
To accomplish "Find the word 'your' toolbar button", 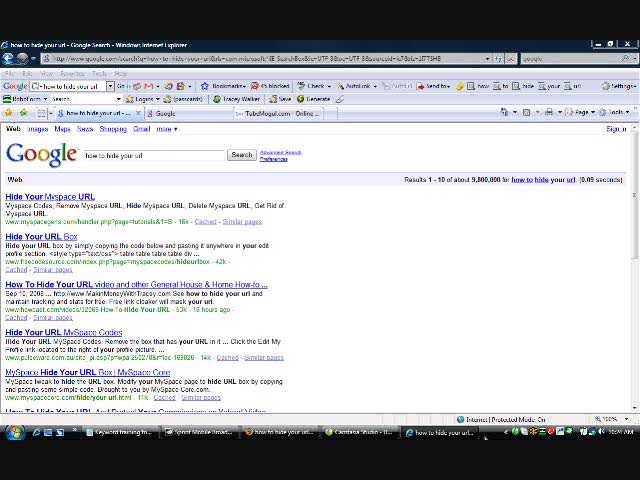I will (x=549, y=86).
